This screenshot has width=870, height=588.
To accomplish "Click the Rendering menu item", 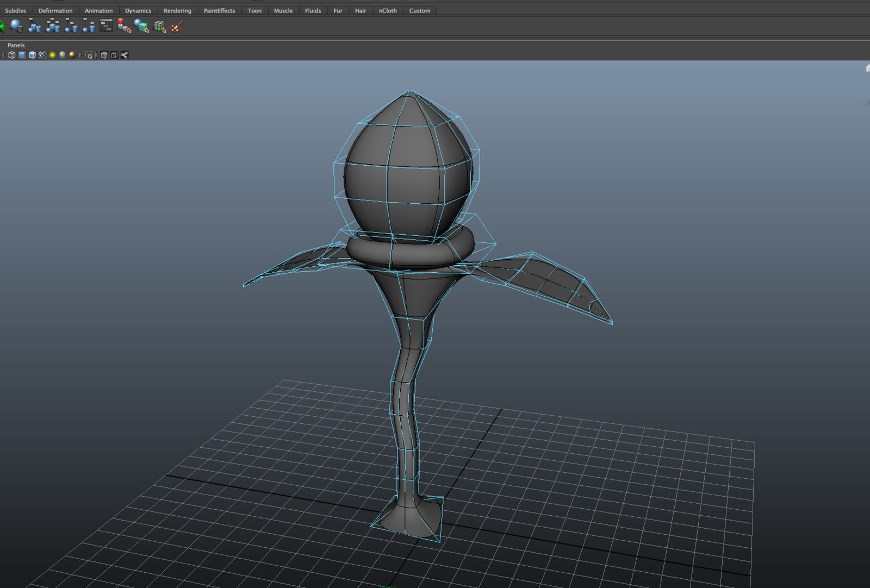I will [177, 10].
